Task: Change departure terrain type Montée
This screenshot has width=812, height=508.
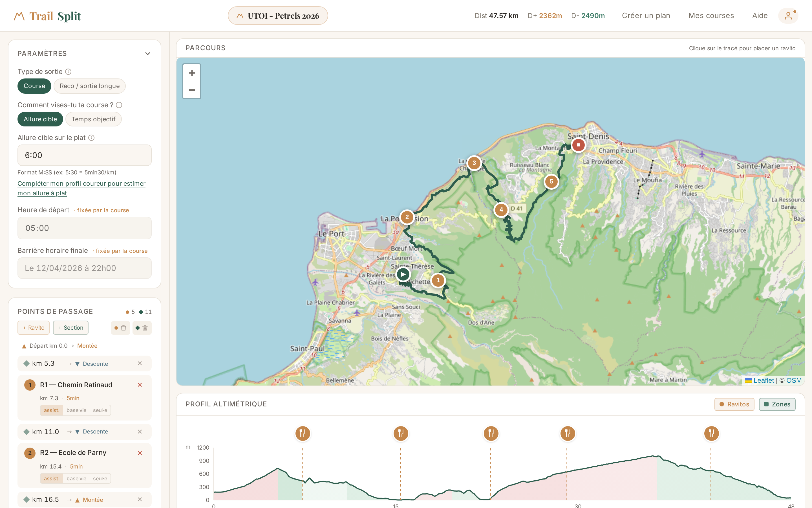Action: click(87, 346)
